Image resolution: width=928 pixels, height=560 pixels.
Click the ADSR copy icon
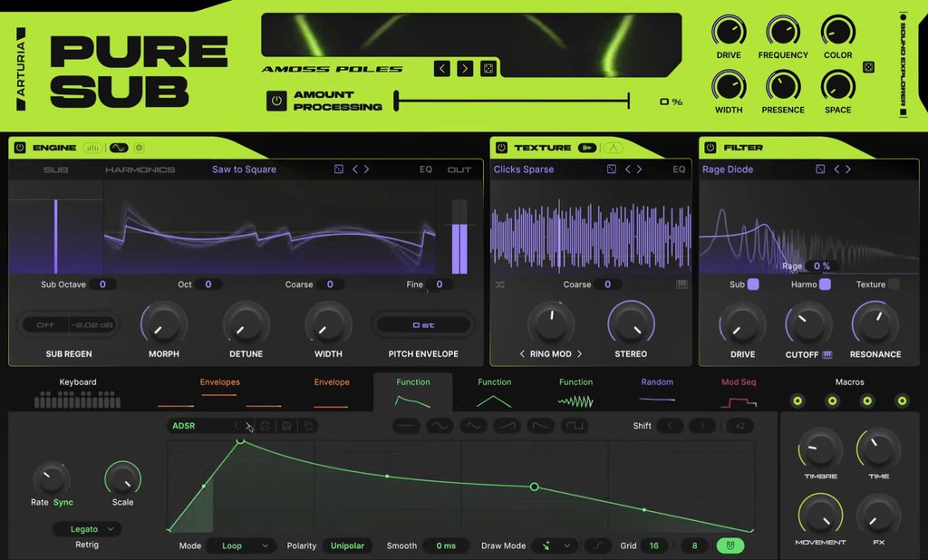(308, 426)
